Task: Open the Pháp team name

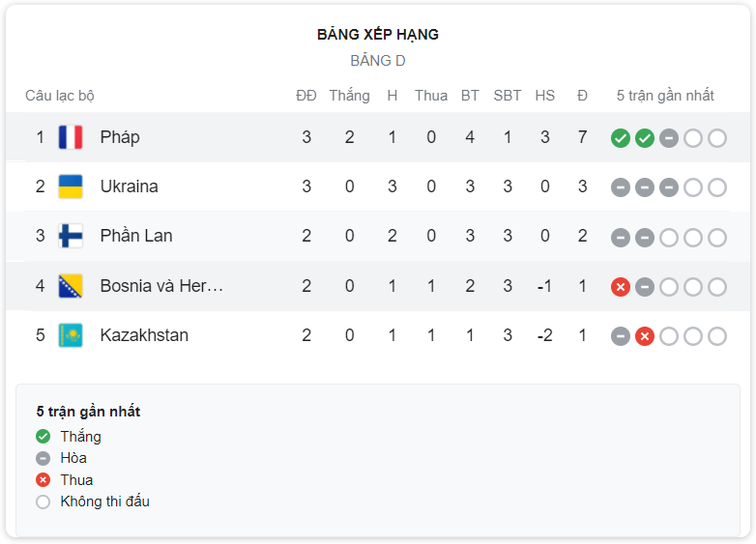Action: (120, 137)
